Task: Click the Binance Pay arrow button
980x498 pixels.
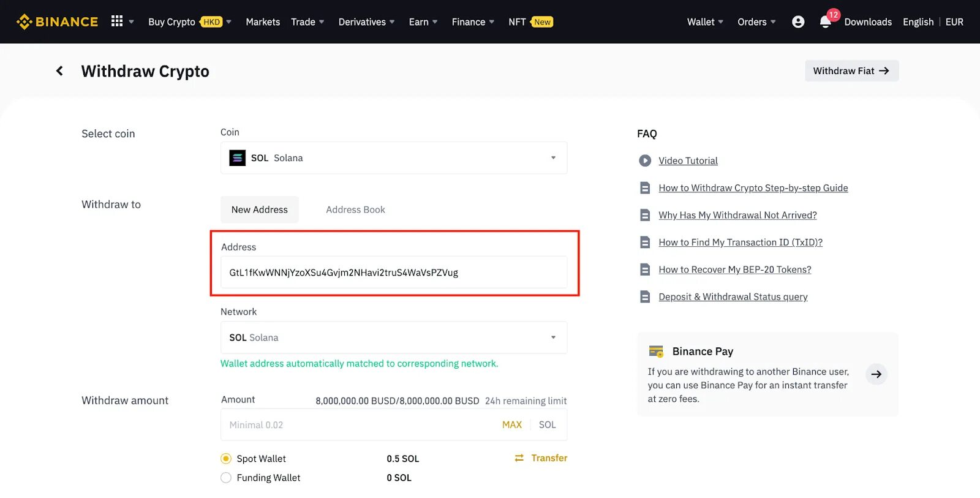Action: 876,374
